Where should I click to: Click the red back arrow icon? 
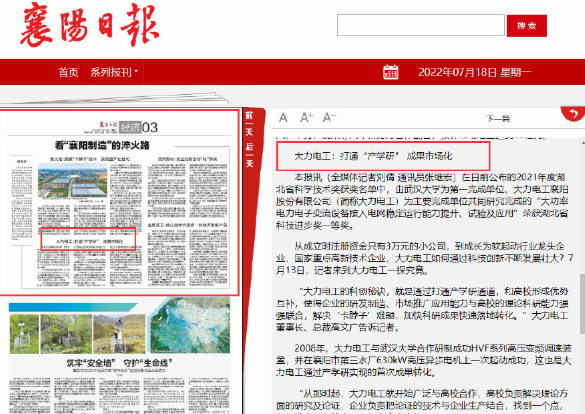[573, 114]
